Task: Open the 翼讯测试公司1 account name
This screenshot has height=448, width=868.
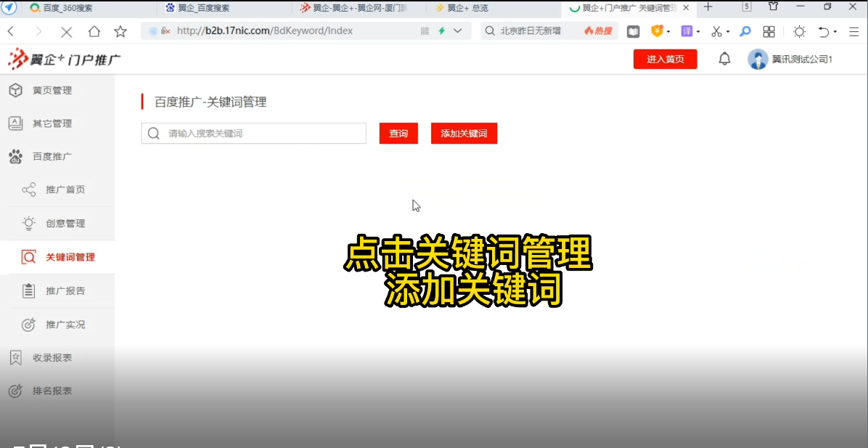Action: (x=803, y=60)
